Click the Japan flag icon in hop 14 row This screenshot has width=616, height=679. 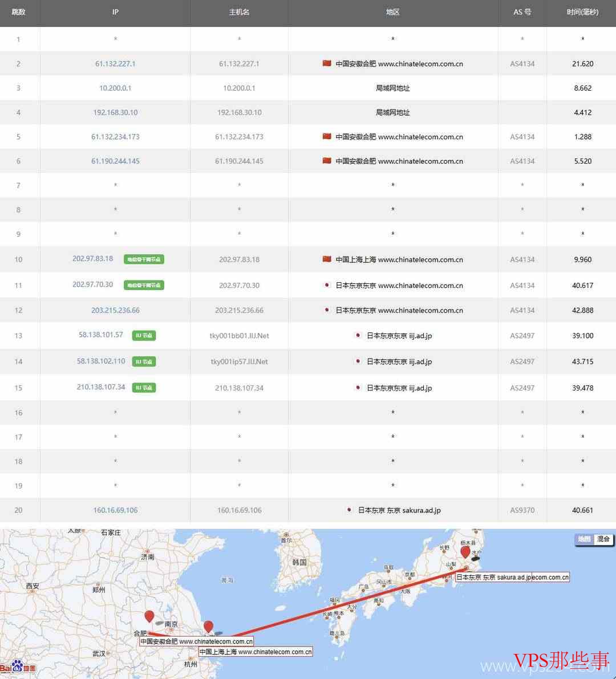(x=358, y=361)
